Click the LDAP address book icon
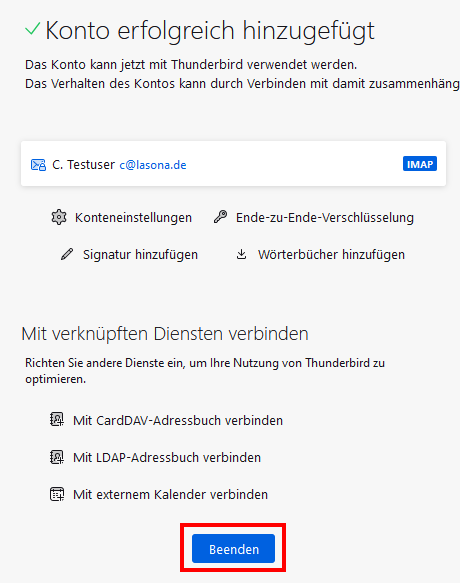This screenshot has height=583, width=460. tap(57, 457)
